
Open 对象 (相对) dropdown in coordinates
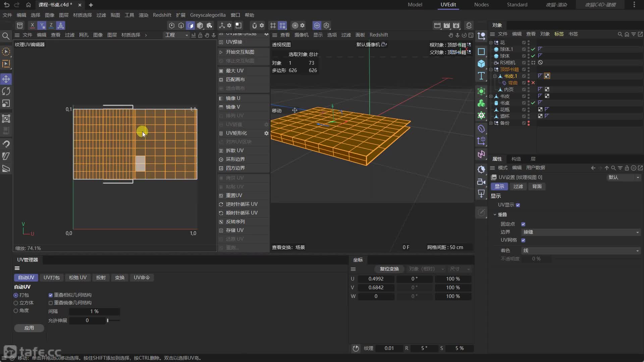tap(426, 269)
